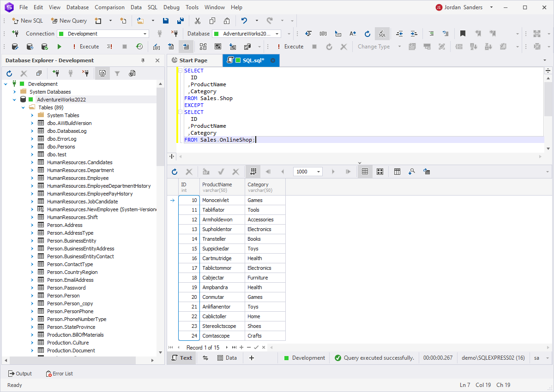Switch to the Text view tab
This screenshot has height=392, width=554.
[x=182, y=358]
